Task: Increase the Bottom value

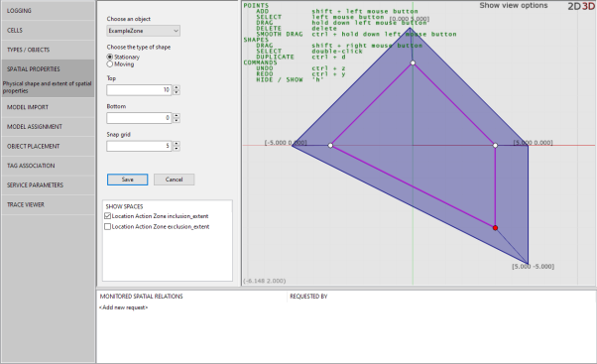Action: [x=177, y=115]
